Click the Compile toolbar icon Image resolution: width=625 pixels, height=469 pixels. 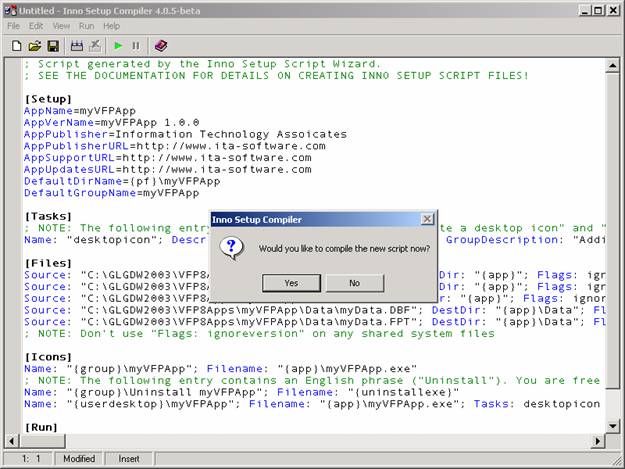click(77, 46)
